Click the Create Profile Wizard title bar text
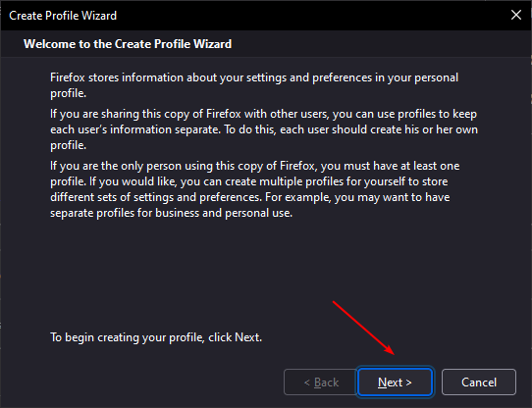Screen dimensions: 532x408 pyautogui.click(x=63, y=16)
